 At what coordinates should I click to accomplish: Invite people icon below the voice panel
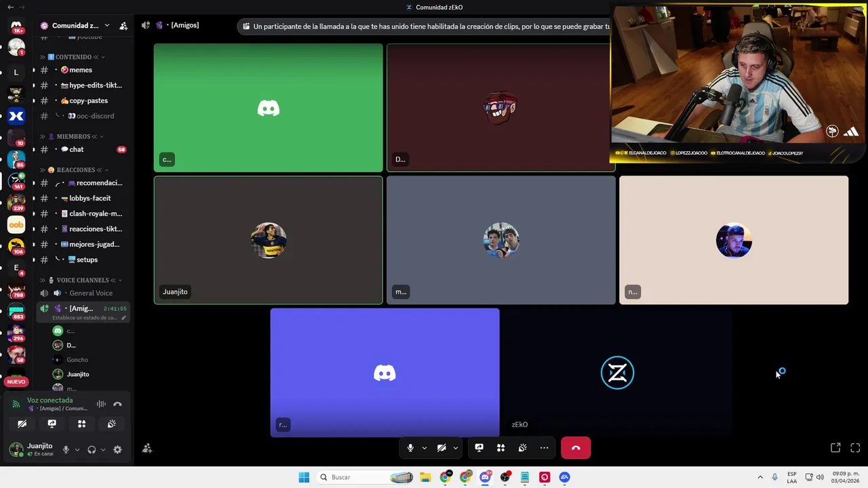pyautogui.click(x=147, y=449)
